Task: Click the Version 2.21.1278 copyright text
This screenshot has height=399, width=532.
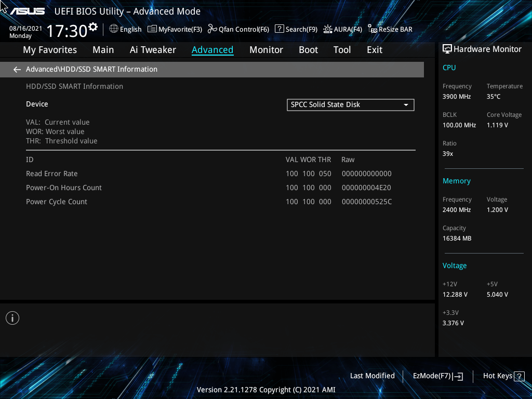Action: click(266, 390)
